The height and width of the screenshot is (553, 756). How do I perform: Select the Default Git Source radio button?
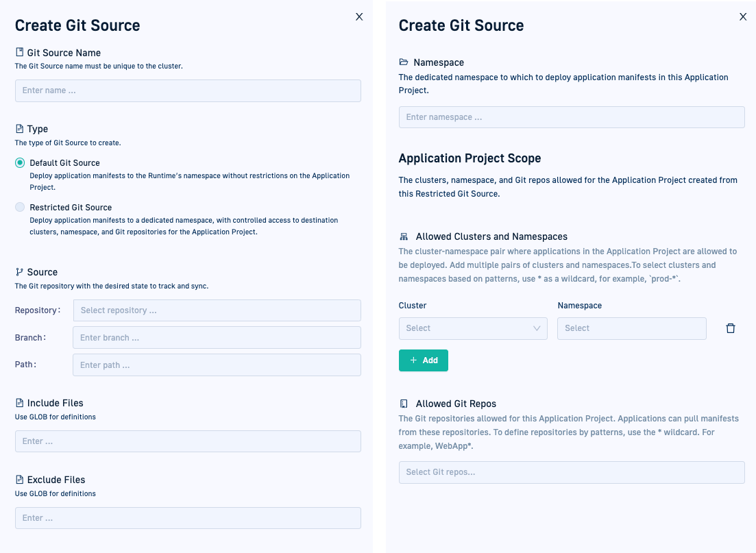click(20, 163)
